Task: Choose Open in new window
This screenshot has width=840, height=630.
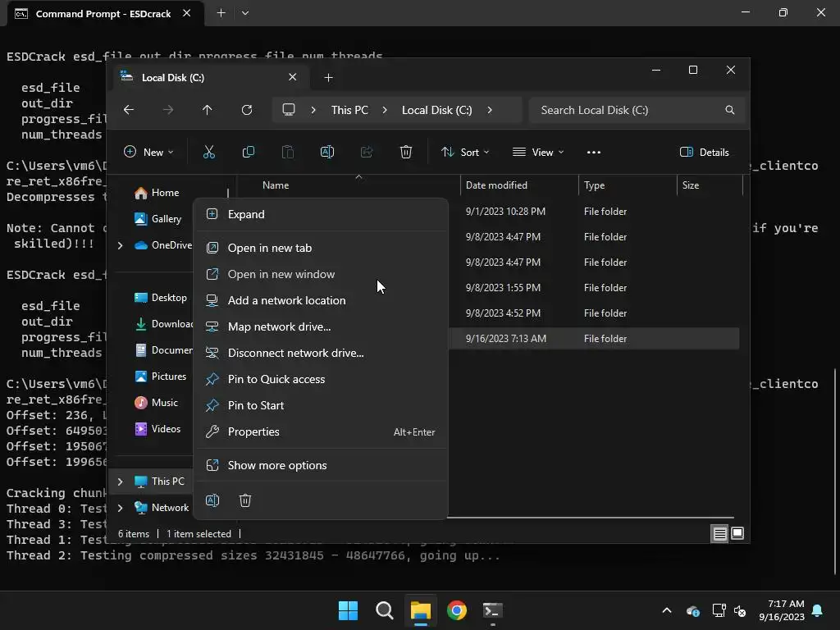Action: pyautogui.click(x=321, y=274)
